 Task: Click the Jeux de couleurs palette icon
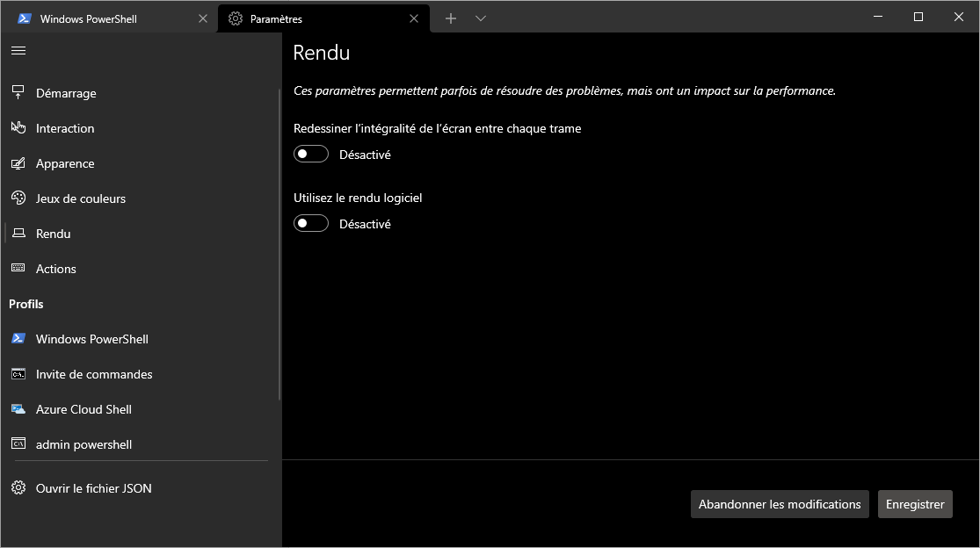click(18, 198)
